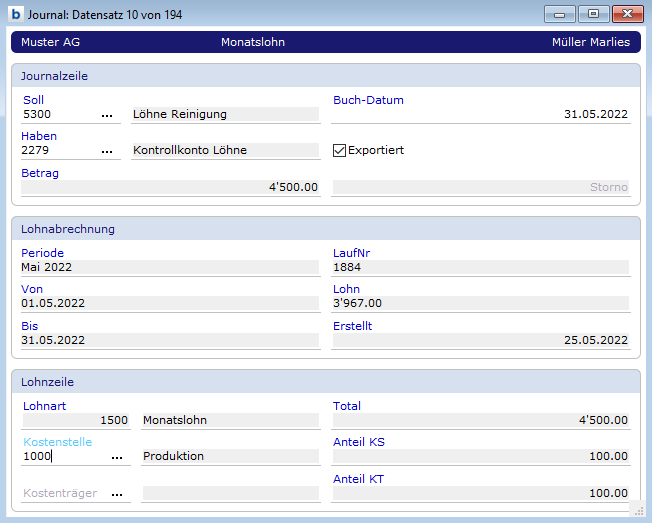Click the Lohnabrechnung section header

(x=325, y=229)
